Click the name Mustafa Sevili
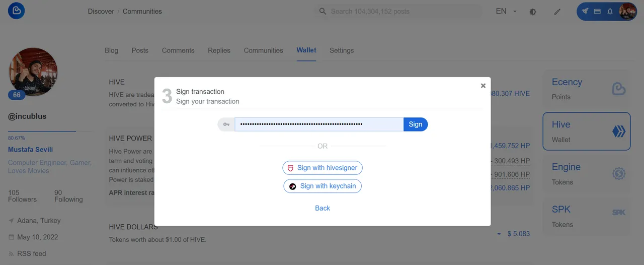 (x=30, y=150)
